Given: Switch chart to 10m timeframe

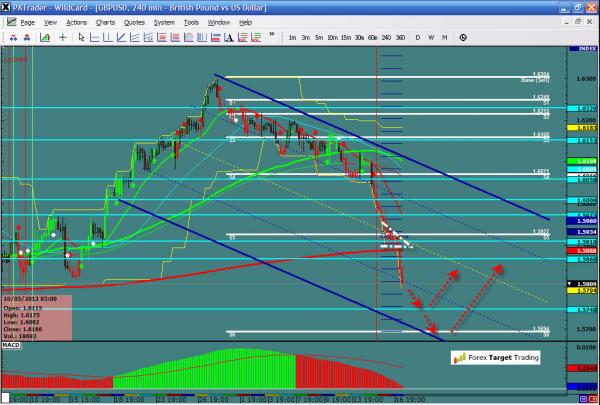Looking at the screenshot, I should point(333,38).
